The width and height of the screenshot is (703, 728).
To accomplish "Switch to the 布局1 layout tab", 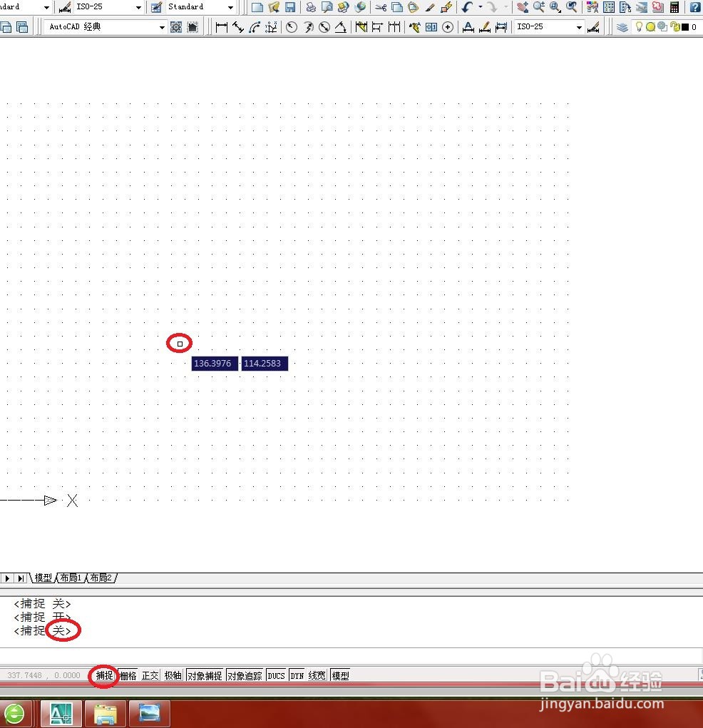I will tap(71, 578).
